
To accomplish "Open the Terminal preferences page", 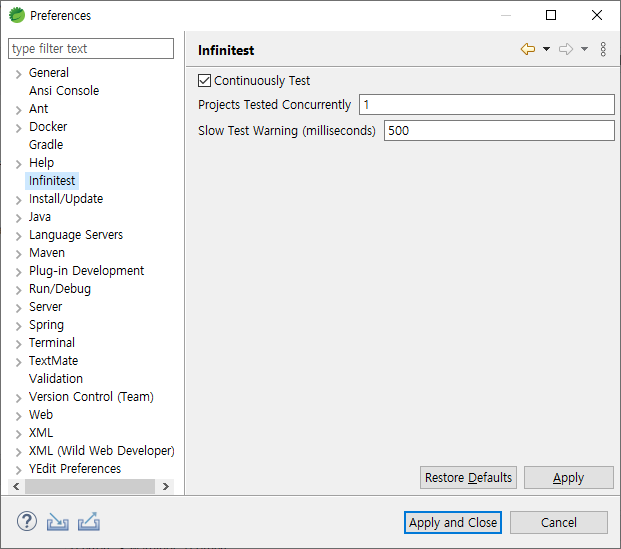I will pyautogui.click(x=52, y=343).
